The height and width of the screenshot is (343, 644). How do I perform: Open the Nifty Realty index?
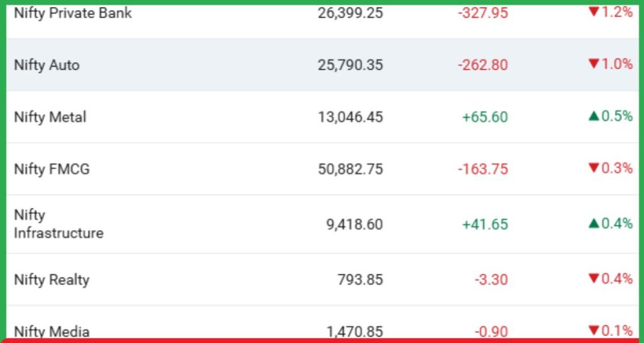(52, 280)
